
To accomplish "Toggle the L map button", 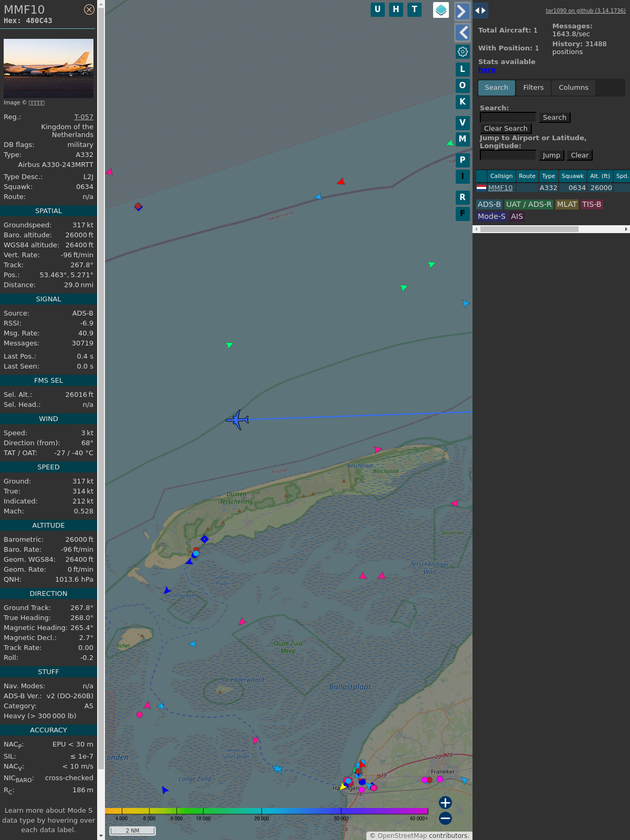I will (463, 69).
